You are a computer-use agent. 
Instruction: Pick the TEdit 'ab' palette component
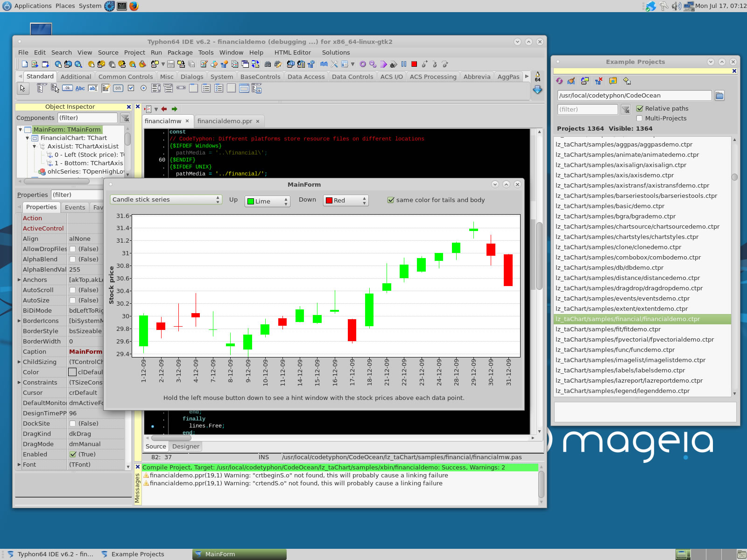click(93, 88)
